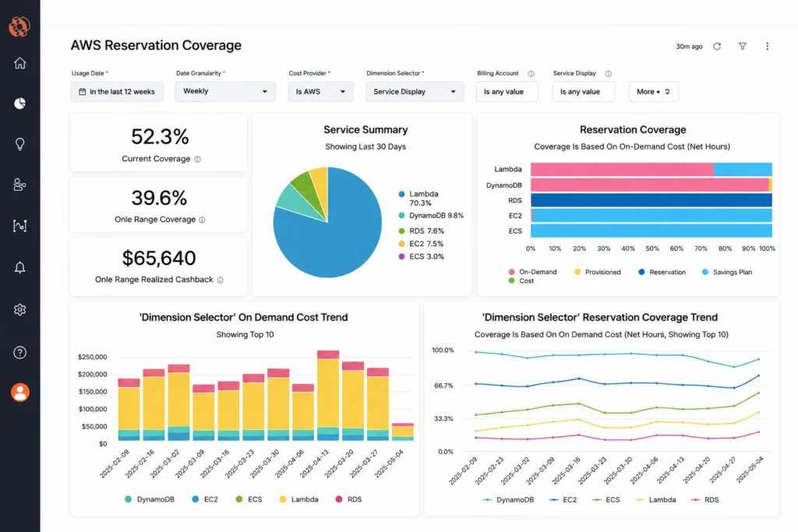Toggle EC2 7.5% in pie legend
This screenshot has height=532, width=798.
click(421, 244)
